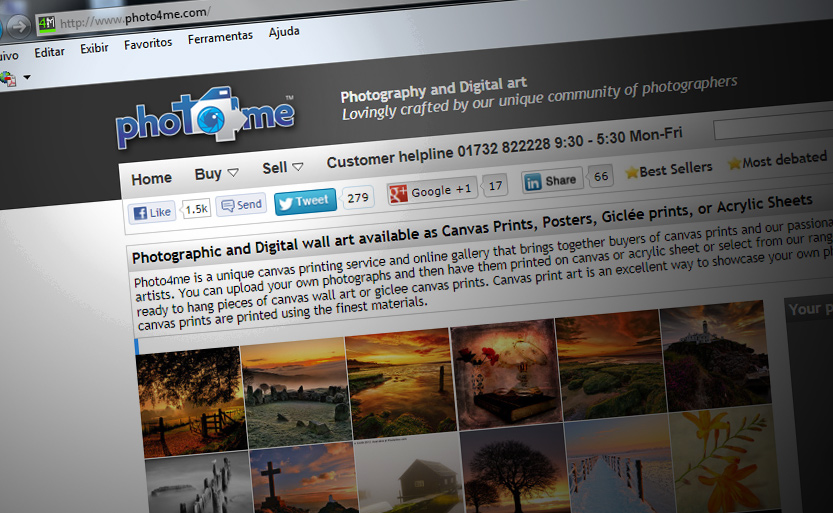Open the Editar menu

(x=49, y=52)
